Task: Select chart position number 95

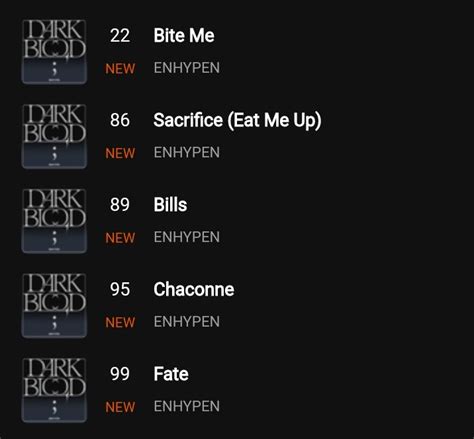Action: point(120,289)
